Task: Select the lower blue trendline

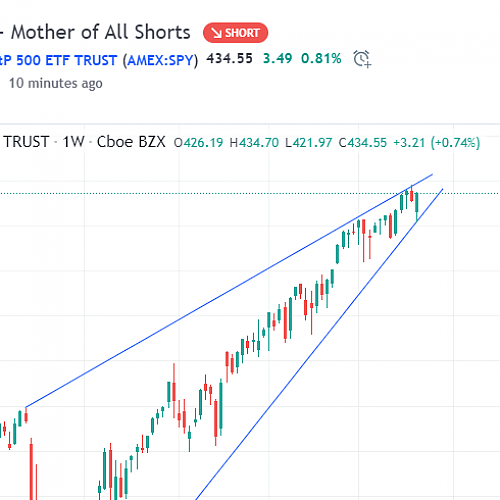Action: (x=320, y=343)
